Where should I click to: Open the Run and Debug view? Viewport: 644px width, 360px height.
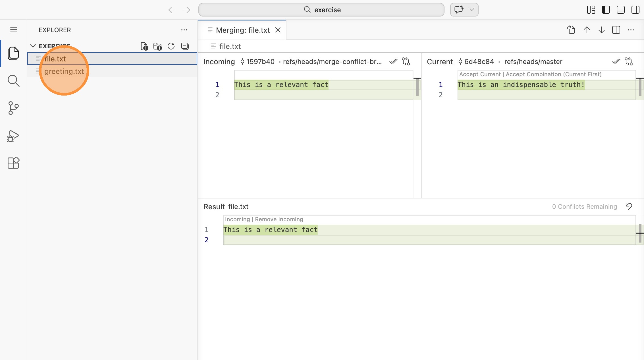13,136
